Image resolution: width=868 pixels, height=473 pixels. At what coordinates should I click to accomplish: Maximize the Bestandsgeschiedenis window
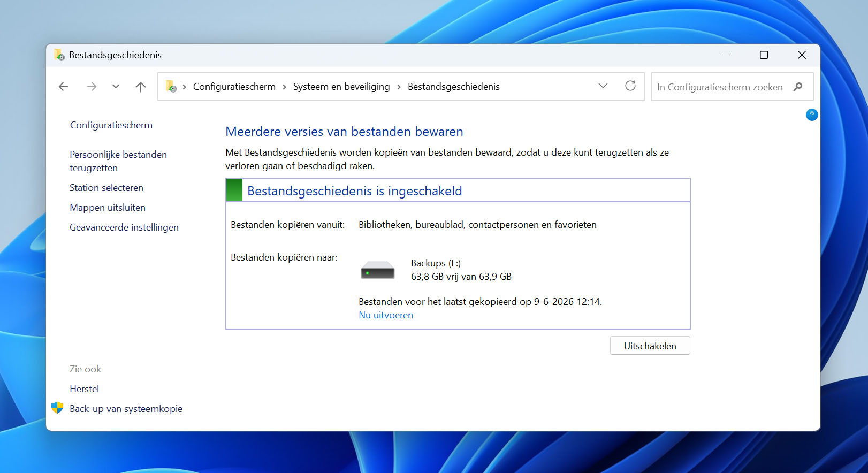[764, 55]
